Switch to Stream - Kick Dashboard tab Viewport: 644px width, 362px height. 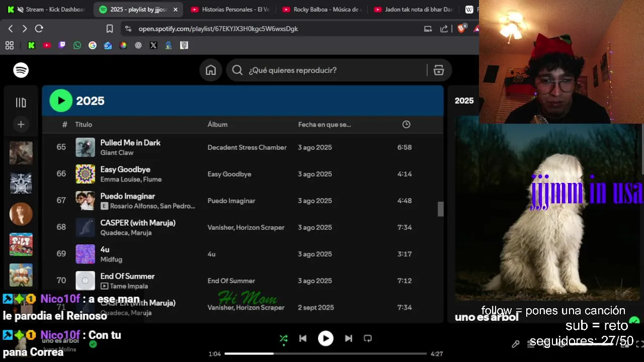[46, 10]
